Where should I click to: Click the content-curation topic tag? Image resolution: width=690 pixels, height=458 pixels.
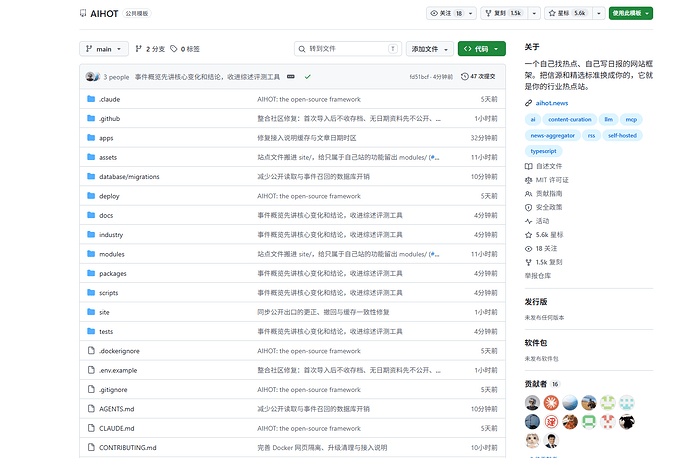(x=569, y=119)
